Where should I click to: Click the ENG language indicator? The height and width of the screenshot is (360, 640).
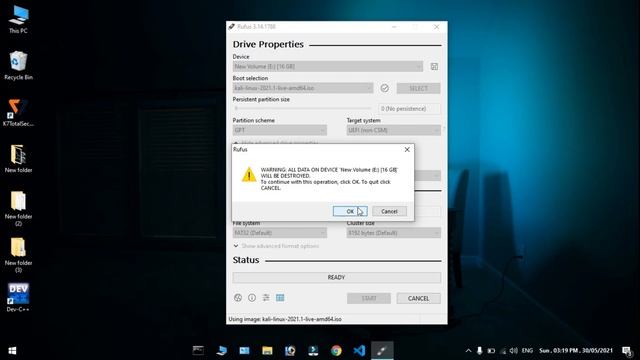coord(527,351)
